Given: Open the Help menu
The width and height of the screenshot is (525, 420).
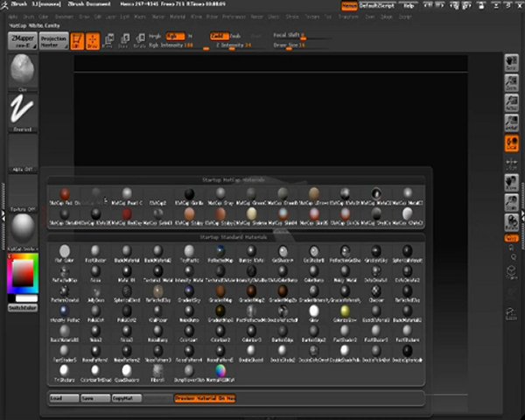Looking at the screenshot, I should click(409, 5).
